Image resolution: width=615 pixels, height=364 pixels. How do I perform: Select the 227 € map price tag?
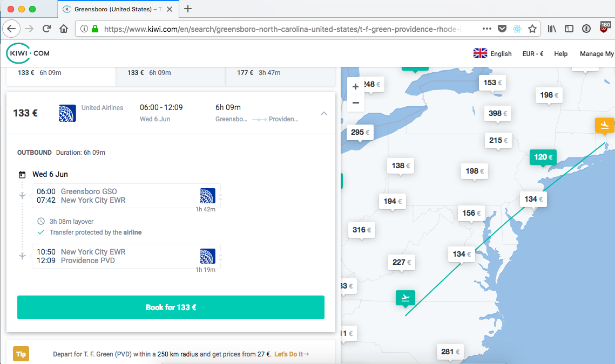(402, 262)
